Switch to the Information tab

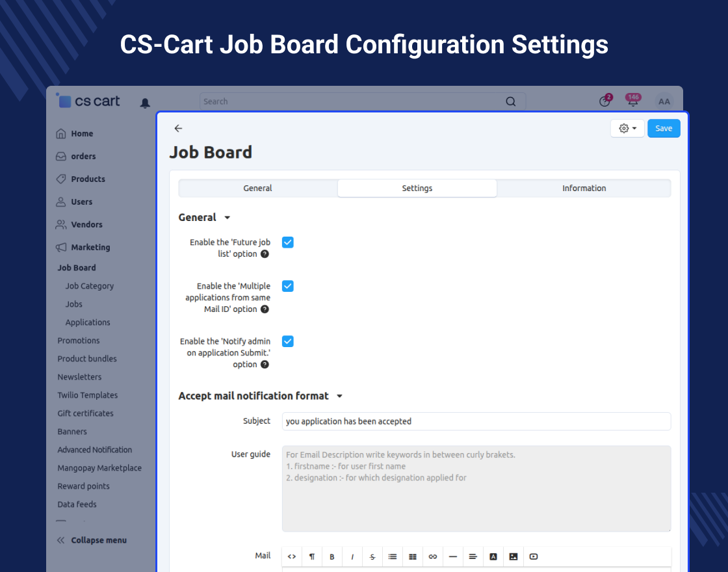pos(584,188)
